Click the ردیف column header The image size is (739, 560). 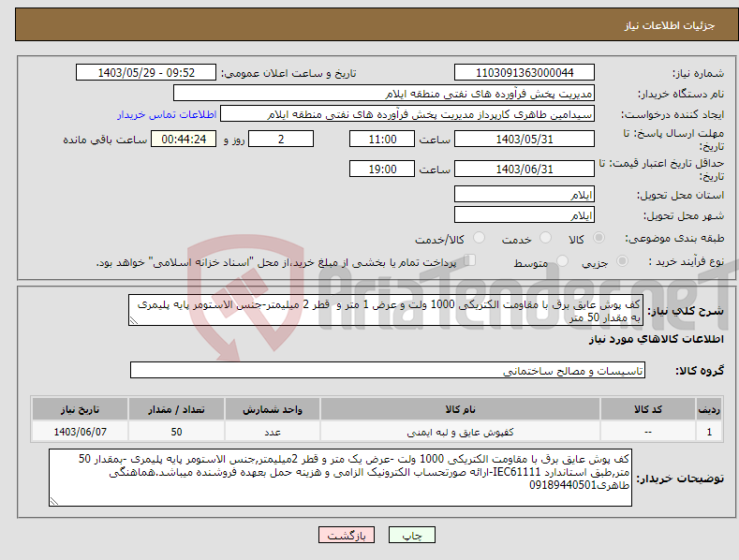point(709,409)
